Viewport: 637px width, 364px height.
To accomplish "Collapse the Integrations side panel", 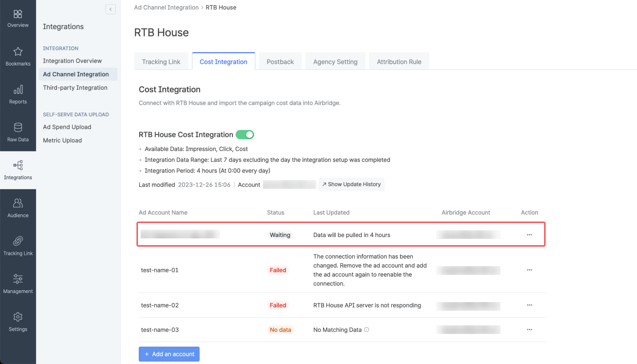I will (111, 9).
